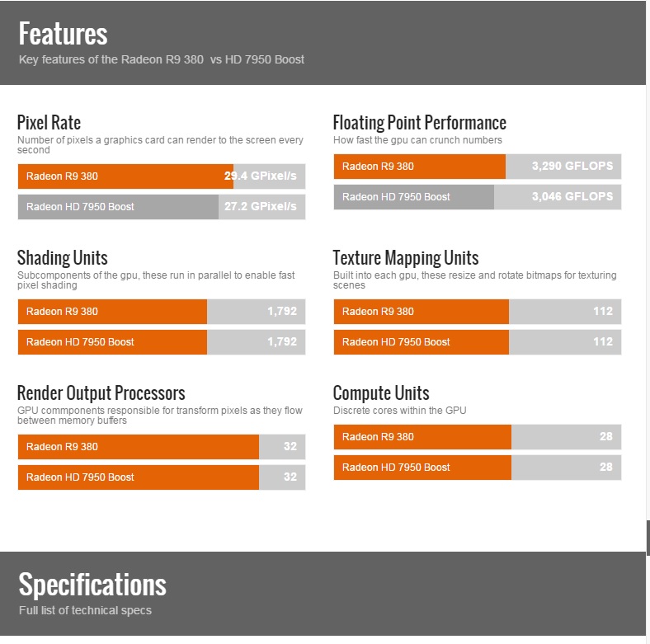Click the page's vertical scrollbar thumb
This screenshot has height=644, width=650.
648,538
